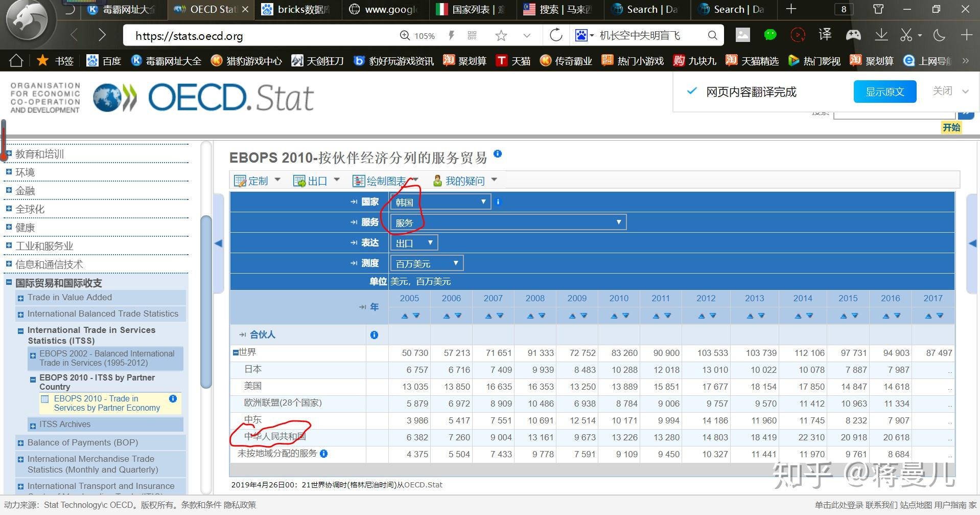Image resolution: width=980 pixels, height=515 pixels.
Task: Click the zoom 105% magnifier icon
Action: point(405,35)
